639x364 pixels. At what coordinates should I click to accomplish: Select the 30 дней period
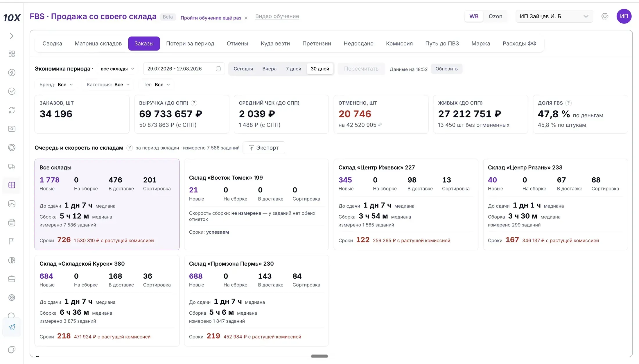click(x=320, y=69)
